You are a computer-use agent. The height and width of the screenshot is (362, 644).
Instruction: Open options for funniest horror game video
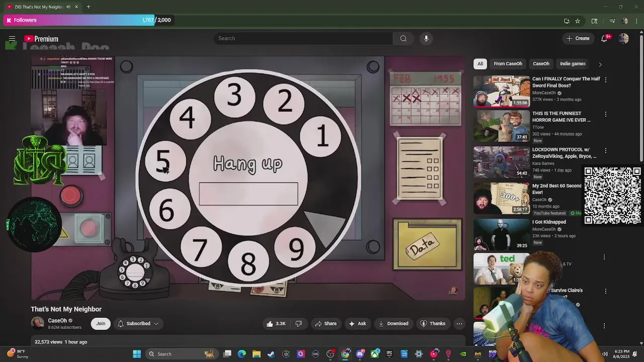point(606,115)
